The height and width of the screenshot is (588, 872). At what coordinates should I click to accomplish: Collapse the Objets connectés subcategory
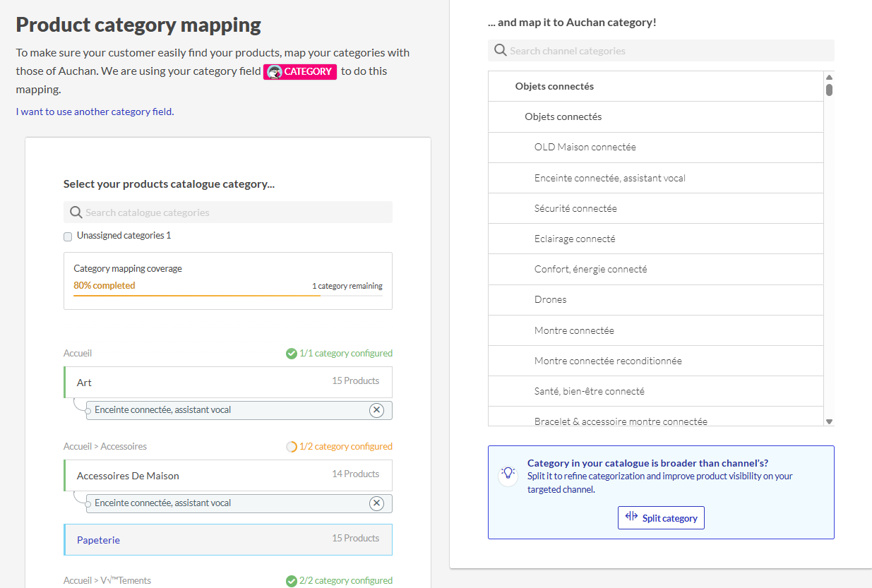tap(563, 116)
